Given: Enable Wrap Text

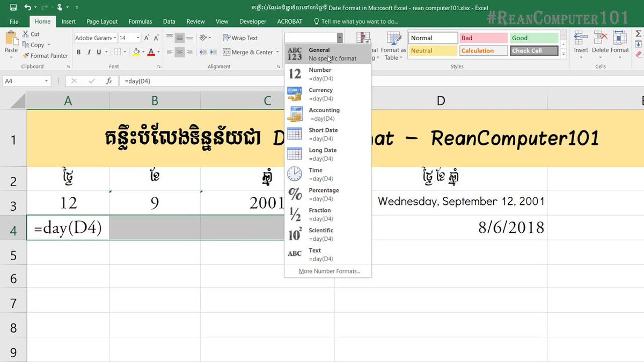Looking at the screenshot, I should pos(241,38).
